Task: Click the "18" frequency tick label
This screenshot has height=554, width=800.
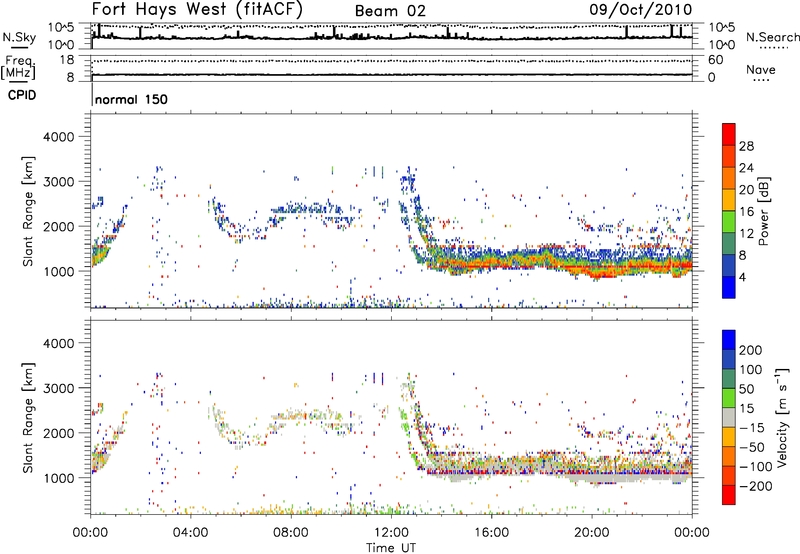Action: tap(66, 60)
